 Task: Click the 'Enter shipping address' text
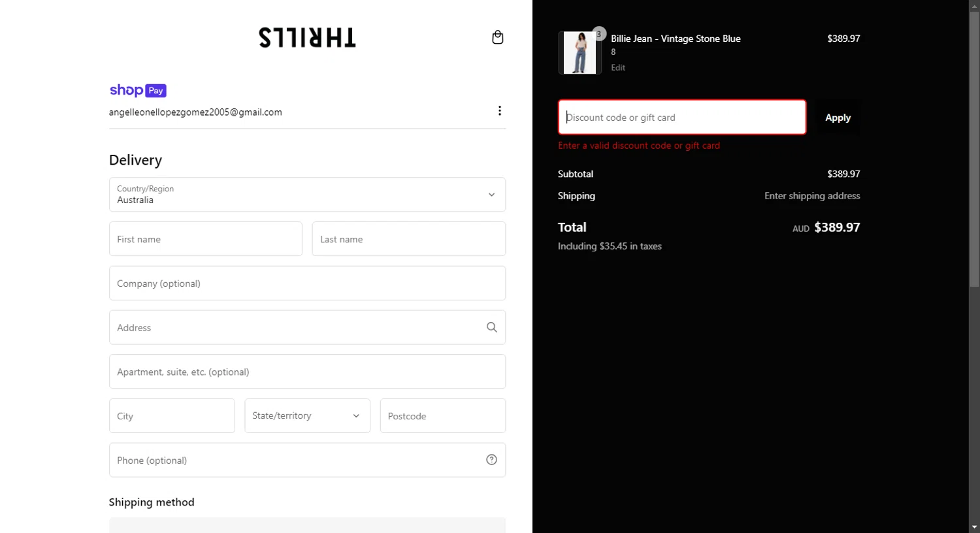(x=812, y=196)
